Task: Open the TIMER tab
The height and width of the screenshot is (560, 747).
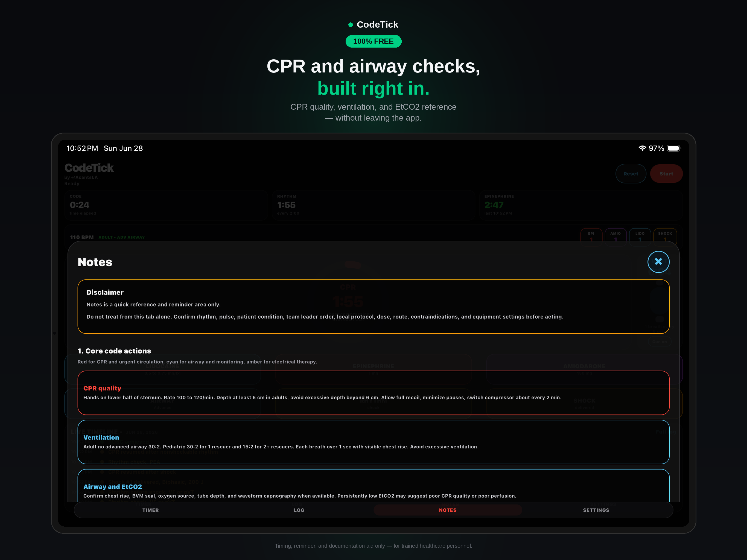Action: tap(150, 510)
